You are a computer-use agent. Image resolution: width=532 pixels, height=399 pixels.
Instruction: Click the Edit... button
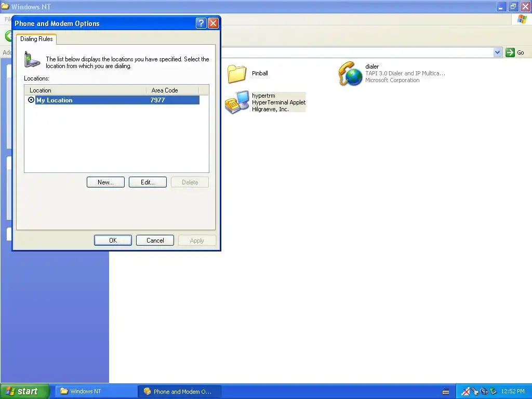click(x=148, y=182)
